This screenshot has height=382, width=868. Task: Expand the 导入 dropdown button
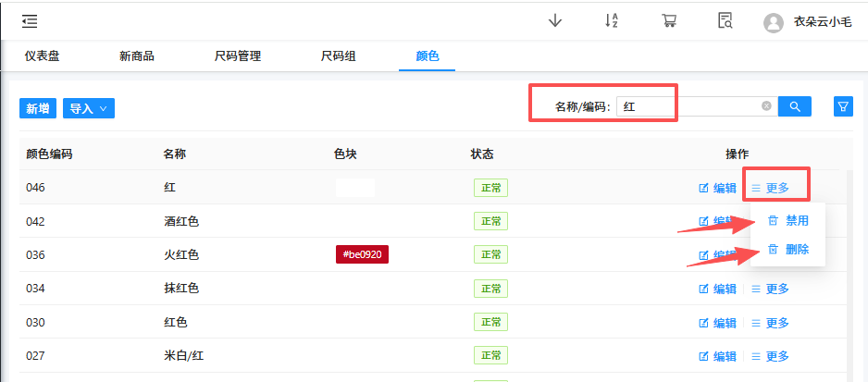(89, 108)
